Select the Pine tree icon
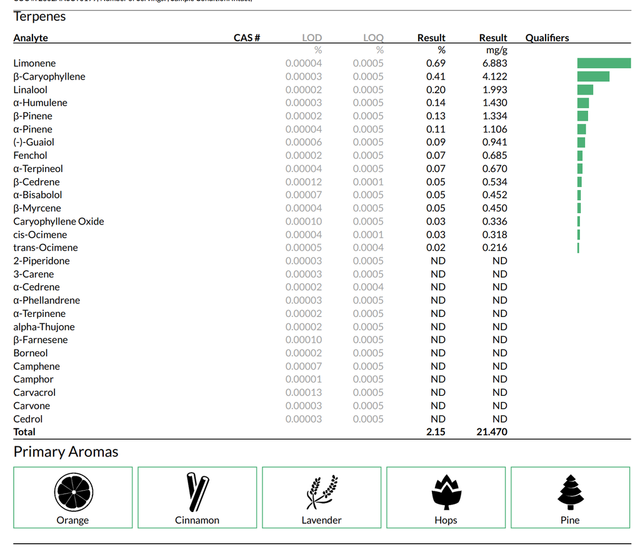 (x=571, y=492)
